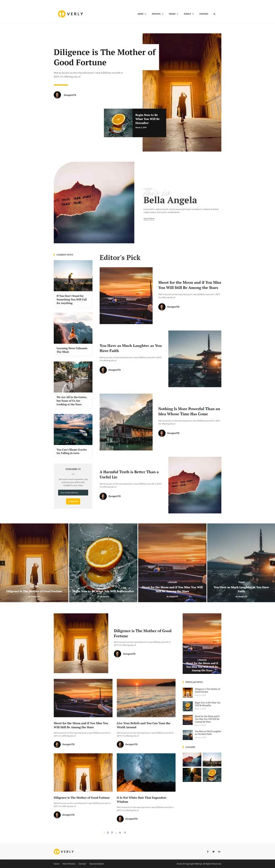This screenshot has width=275, height=868.
Task: Open the PAGES menu item
Action: tap(174, 14)
